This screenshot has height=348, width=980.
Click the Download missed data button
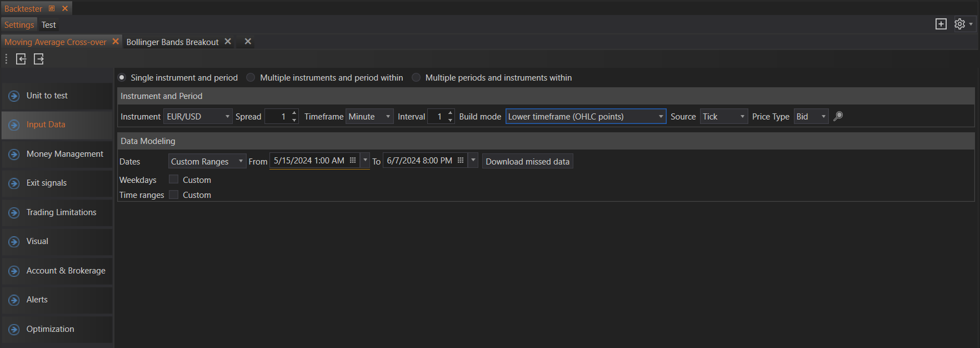tap(527, 162)
